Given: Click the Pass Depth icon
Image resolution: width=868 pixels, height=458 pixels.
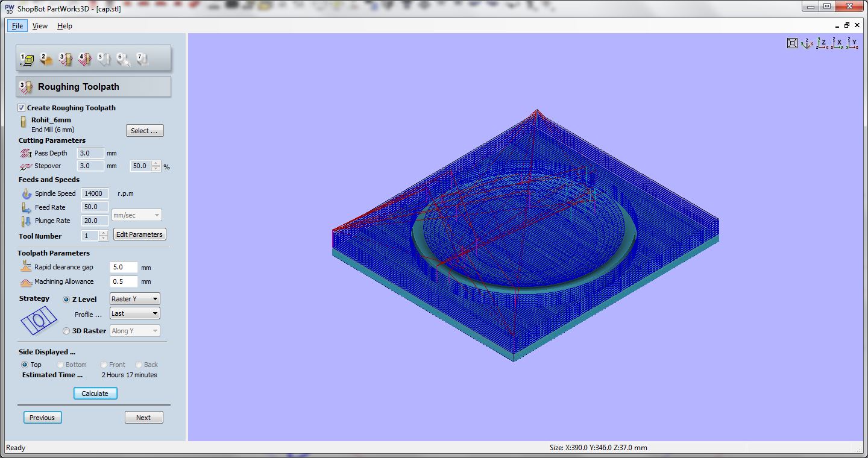Looking at the screenshot, I should (26, 153).
